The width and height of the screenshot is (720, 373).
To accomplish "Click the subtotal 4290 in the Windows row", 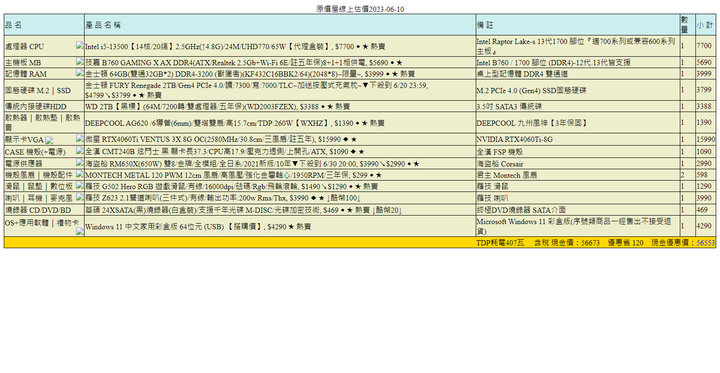I will pos(705,226).
